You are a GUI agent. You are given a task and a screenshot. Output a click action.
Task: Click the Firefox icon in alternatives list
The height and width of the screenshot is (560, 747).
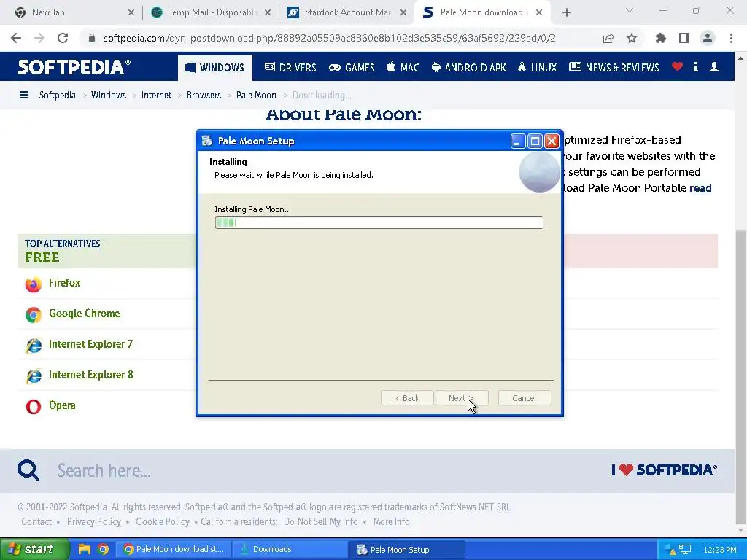point(34,284)
